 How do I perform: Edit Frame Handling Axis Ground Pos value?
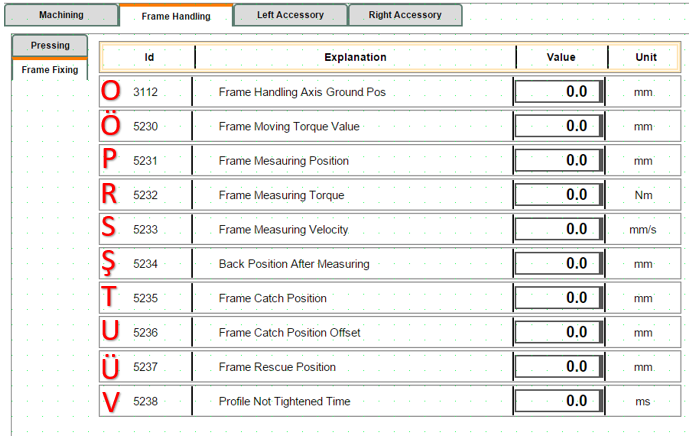(x=559, y=92)
